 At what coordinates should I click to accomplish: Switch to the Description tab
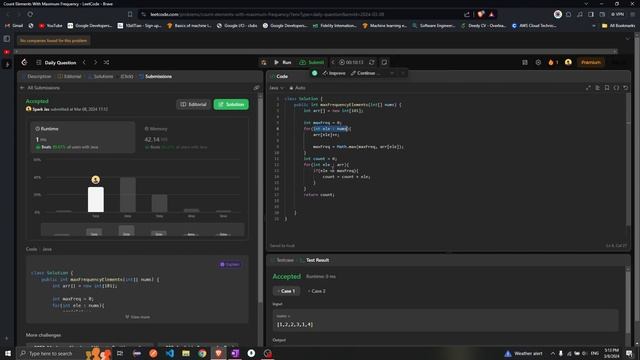coord(37,76)
